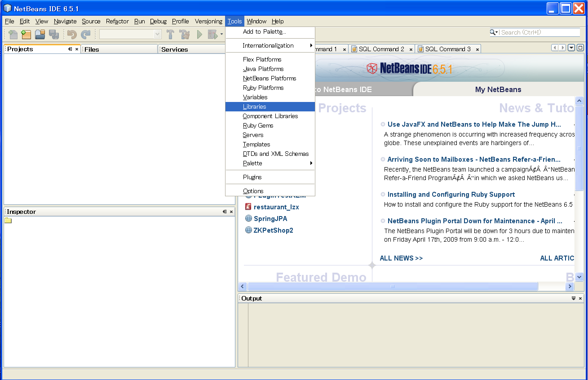Viewport: 588px width, 380px height.
Task: Click the Run Main Project play icon
Action: click(199, 34)
